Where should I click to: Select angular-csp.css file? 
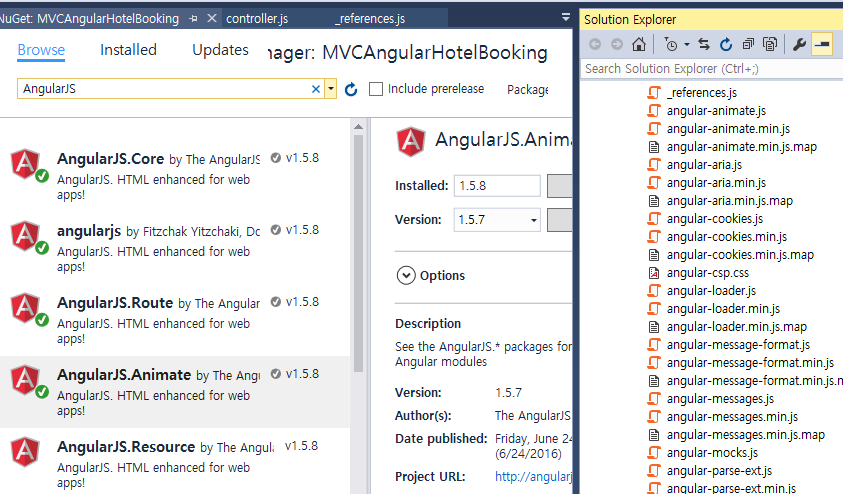(708, 273)
